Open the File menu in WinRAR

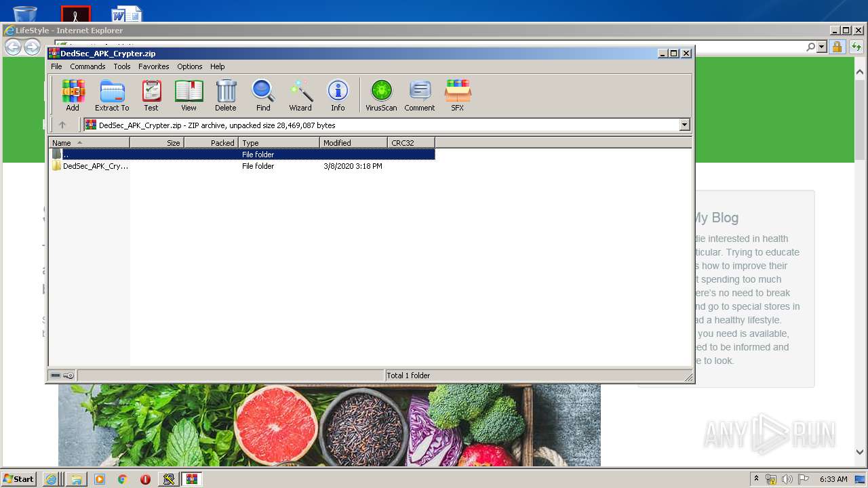coord(56,66)
